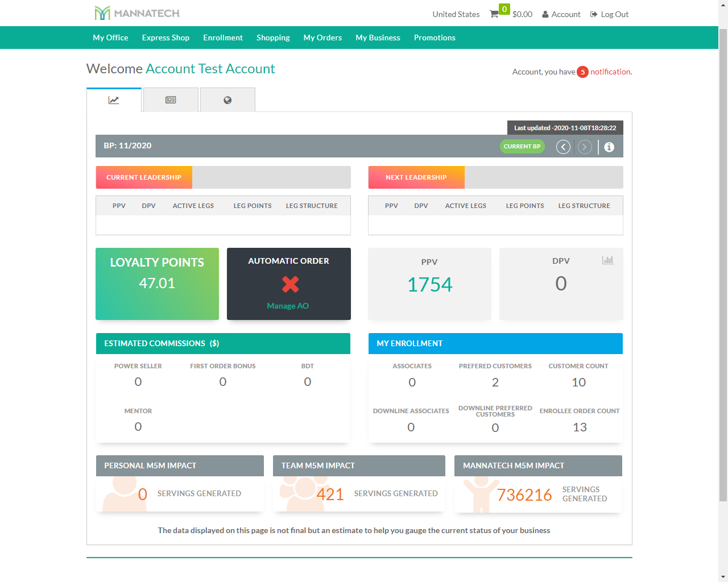The width and height of the screenshot is (728, 582).
Task: Open the Enrollment menu
Action: coord(223,38)
